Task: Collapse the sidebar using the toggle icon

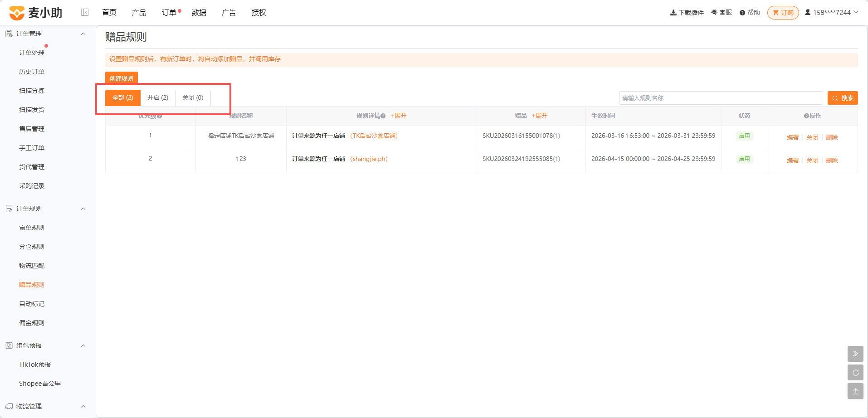Action: click(85, 12)
